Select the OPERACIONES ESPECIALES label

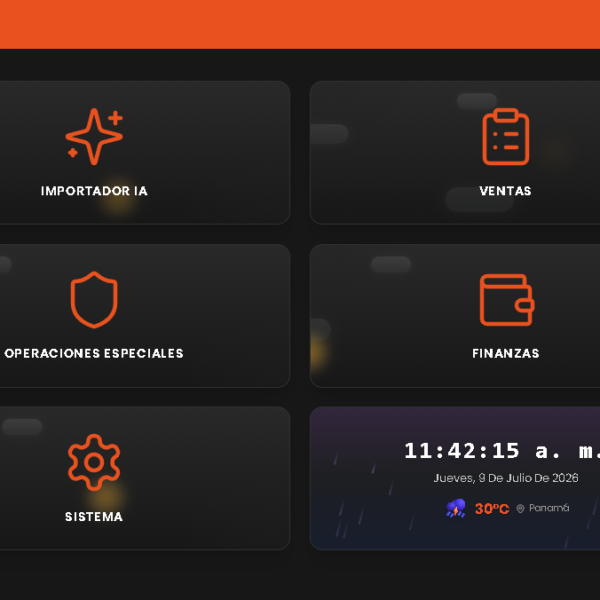pyautogui.click(x=94, y=353)
